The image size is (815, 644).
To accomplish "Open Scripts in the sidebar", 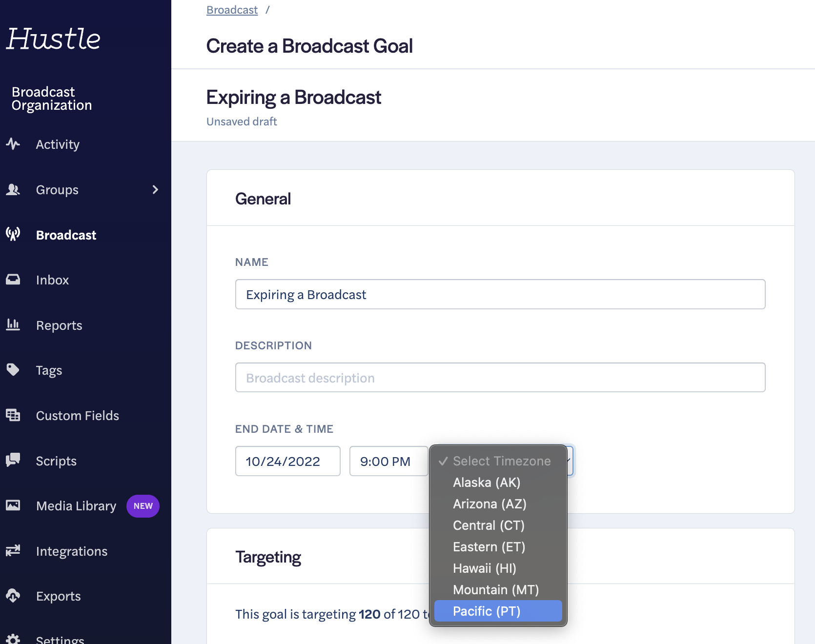I will tap(56, 461).
